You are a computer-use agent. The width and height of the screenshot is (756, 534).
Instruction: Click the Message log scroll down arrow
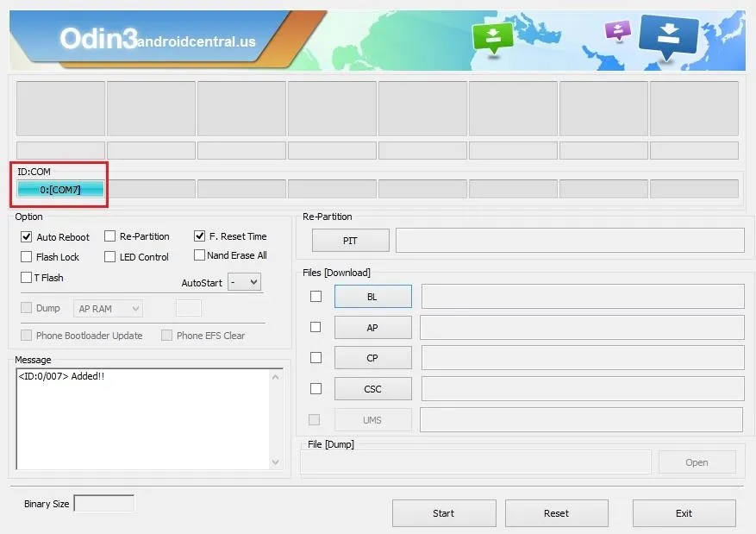[x=275, y=462]
